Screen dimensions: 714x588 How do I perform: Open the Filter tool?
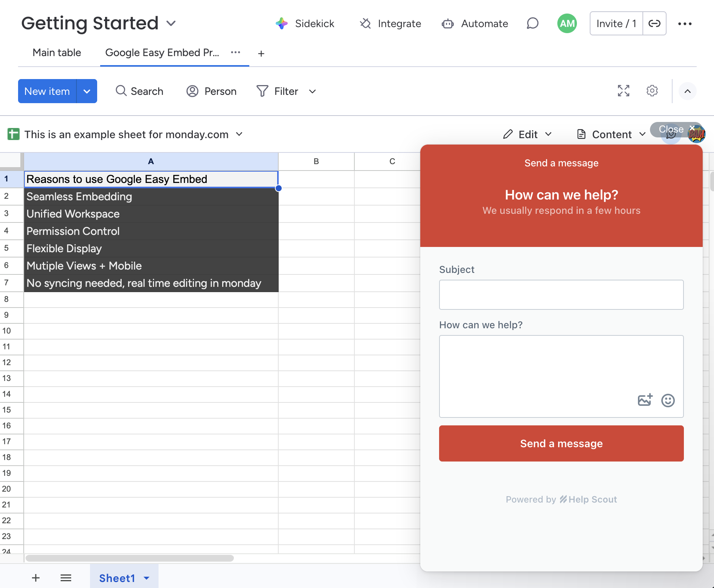[x=278, y=91]
